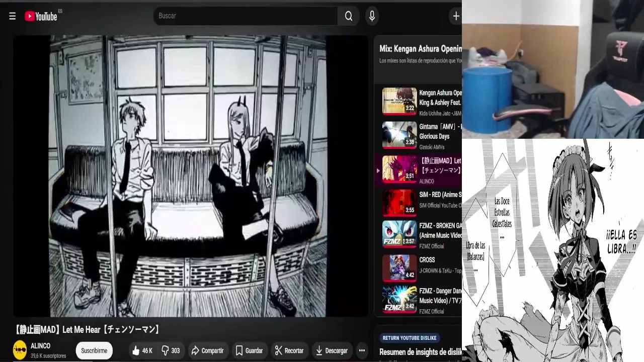The image size is (644, 362).
Task: Open ALINCO channel name link
Action: [x=40, y=346]
